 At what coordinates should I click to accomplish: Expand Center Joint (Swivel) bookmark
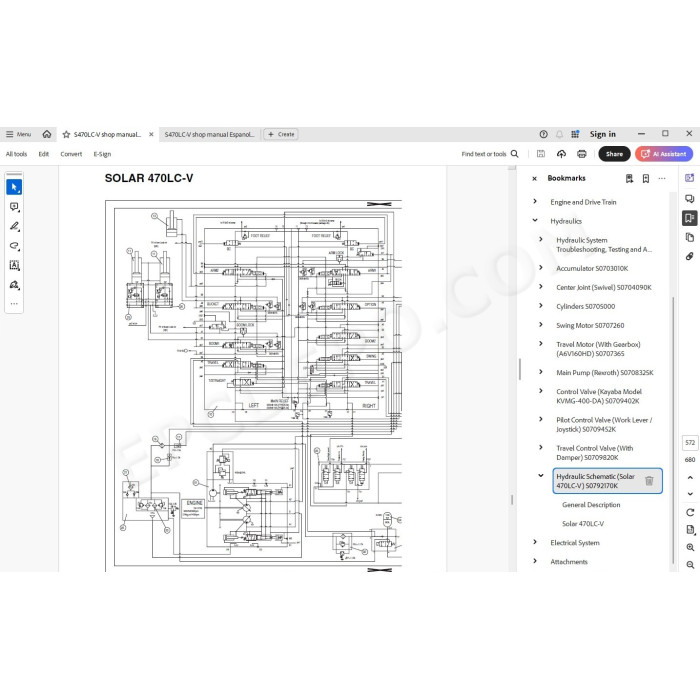point(541,287)
